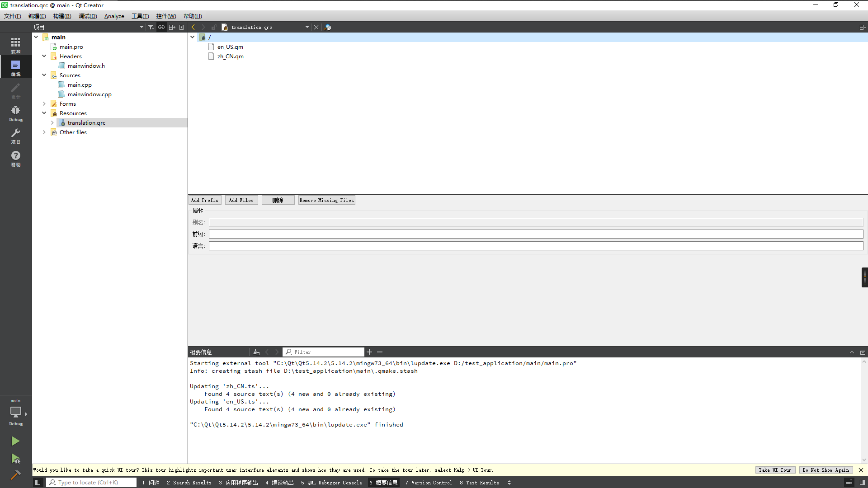Expand translation.qrc in project tree
The height and width of the screenshot is (488, 868).
click(52, 122)
